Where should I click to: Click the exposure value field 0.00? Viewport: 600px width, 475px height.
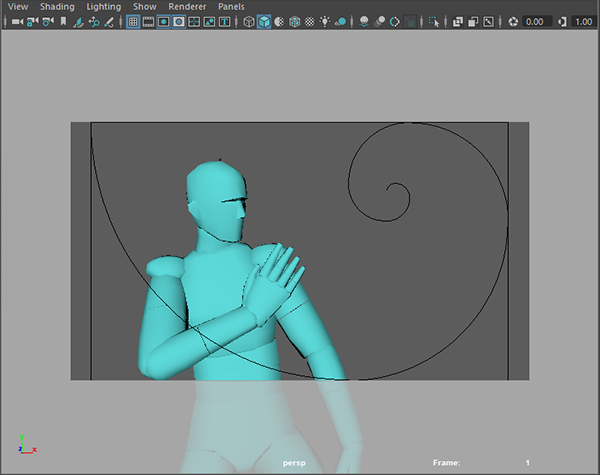coord(534,21)
